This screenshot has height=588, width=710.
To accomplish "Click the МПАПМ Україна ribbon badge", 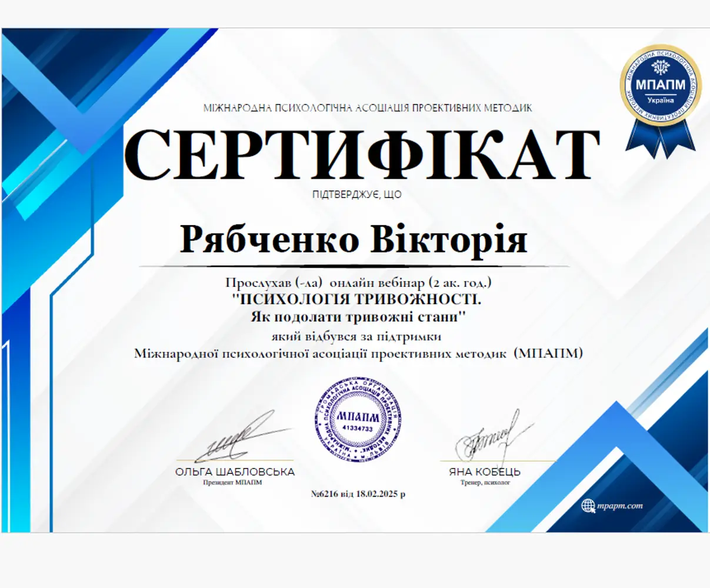I will [x=661, y=102].
